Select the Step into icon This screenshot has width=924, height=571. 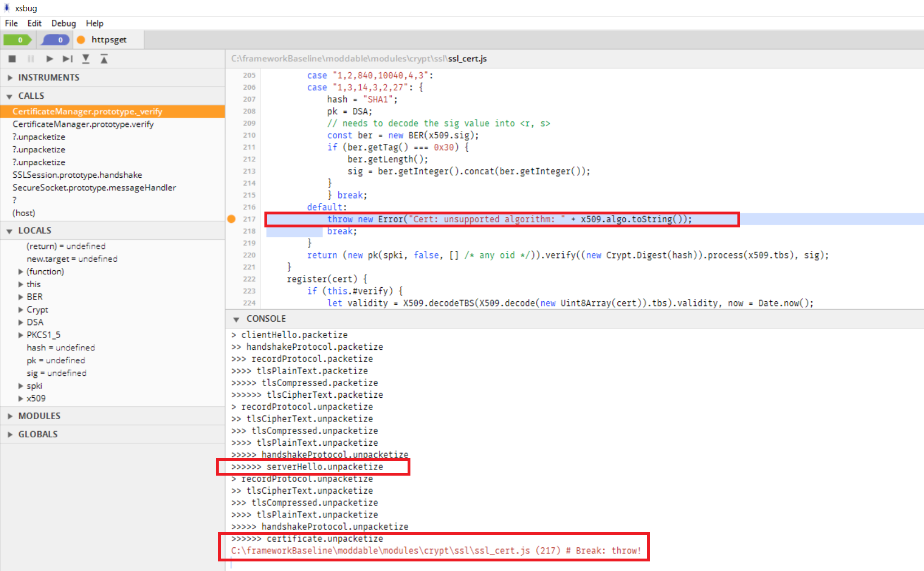pyautogui.click(x=86, y=59)
